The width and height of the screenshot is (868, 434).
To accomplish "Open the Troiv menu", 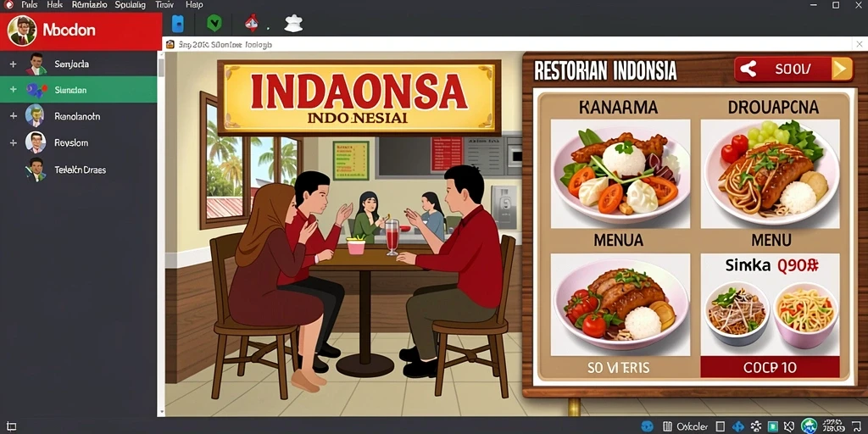I will coord(165,4).
